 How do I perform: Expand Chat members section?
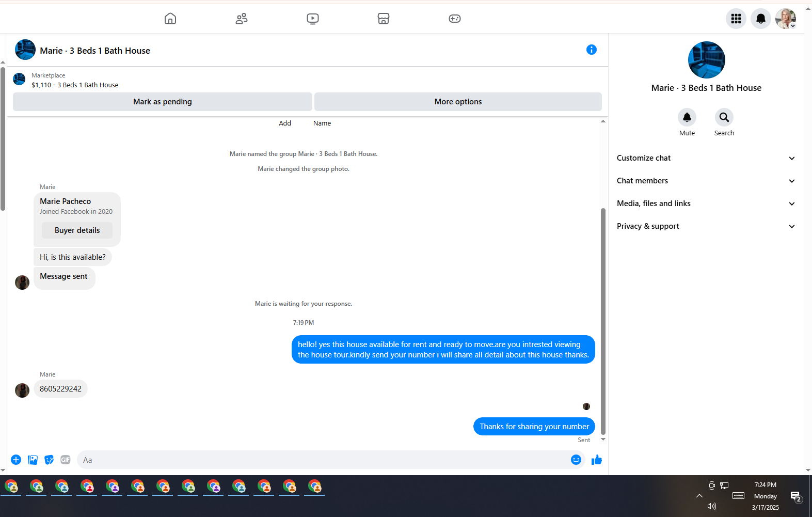(706, 181)
